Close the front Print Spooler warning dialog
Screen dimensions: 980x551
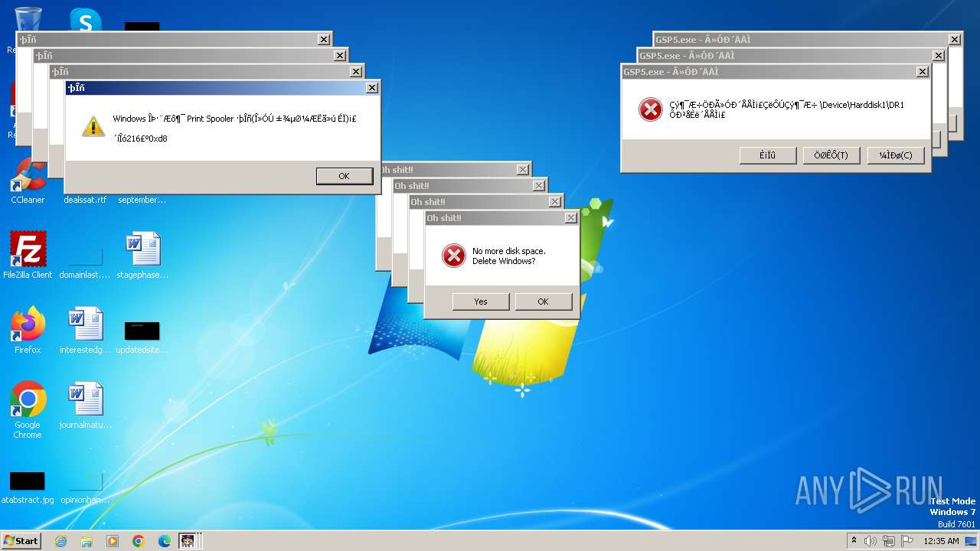372,88
